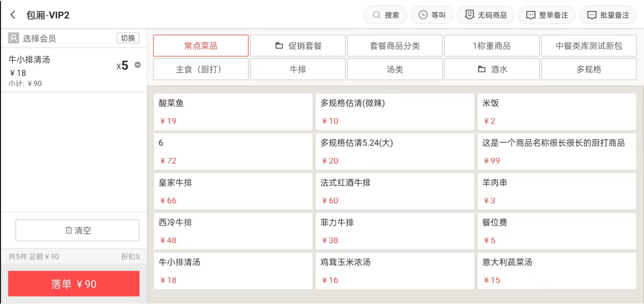Open search with the 搜索 magnifier button
644x304 pixels.
tap(385, 15)
